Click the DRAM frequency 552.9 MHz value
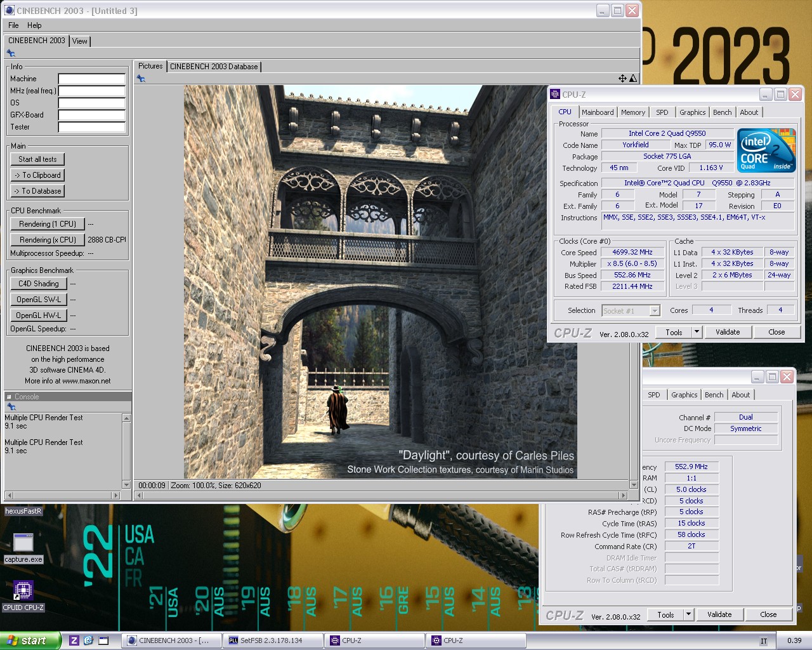This screenshot has height=650, width=812. tap(691, 467)
